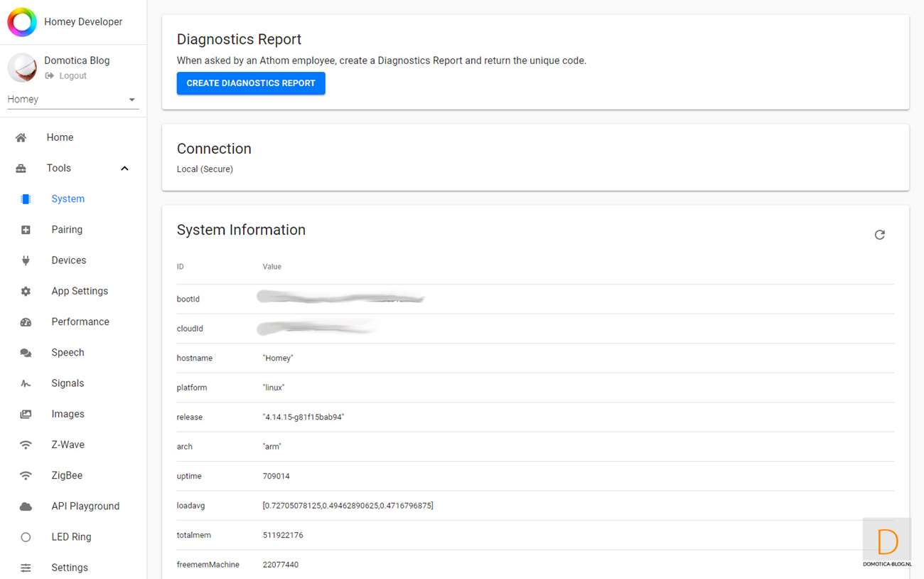Go to the ZigBee page

tap(67, 475)
